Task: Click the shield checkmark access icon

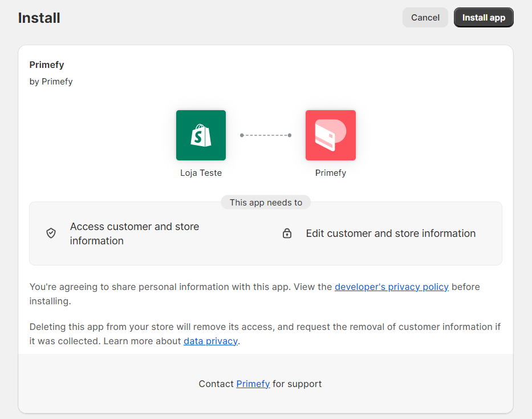Action: pyautogui.click(x=51, y=233)
